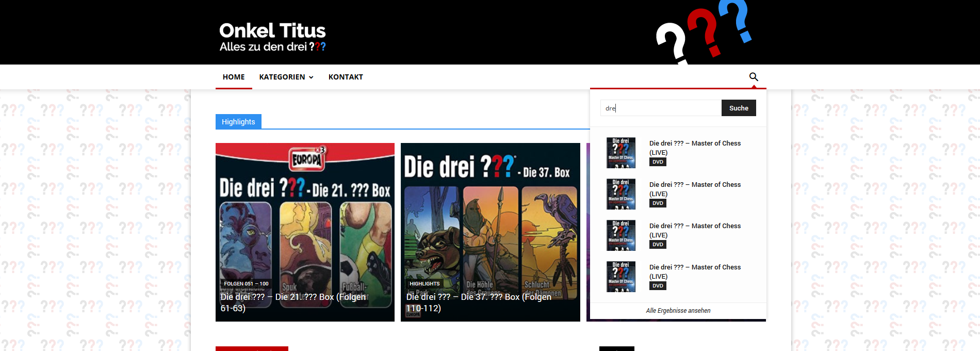Click the DVD tag on the last result
The width and height of the screenshot is (980, 351).
(658, 286)
